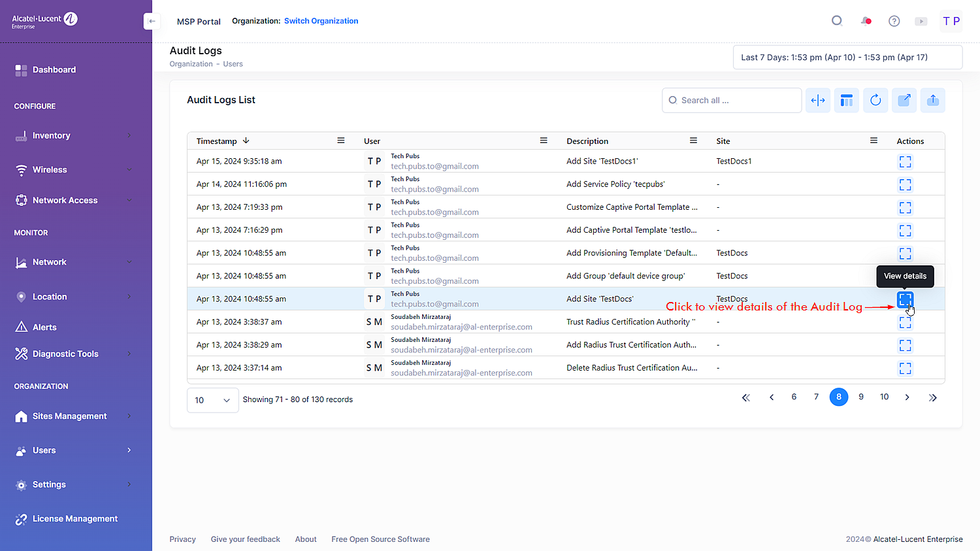View details for Delete Radius Trust Certification row
980x551 pixels.
[x=905, y=368]
